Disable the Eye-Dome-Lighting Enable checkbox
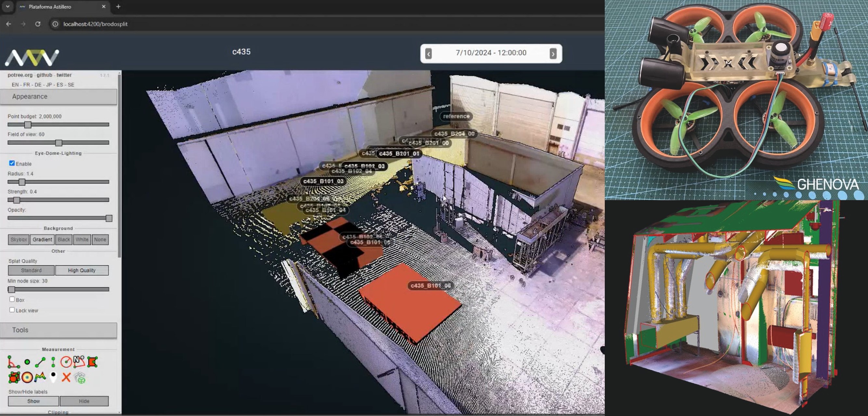Viewport: 868px width, 416px height. click(x=12, y=163)
